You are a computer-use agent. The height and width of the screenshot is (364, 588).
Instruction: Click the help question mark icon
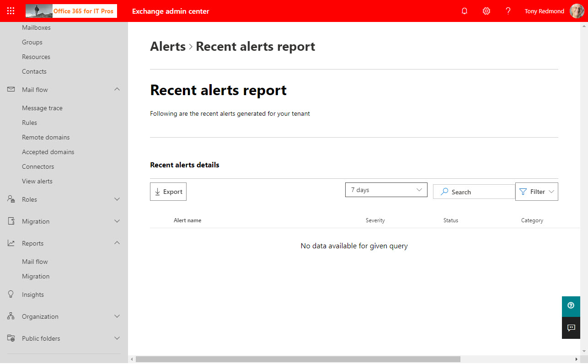508,11
